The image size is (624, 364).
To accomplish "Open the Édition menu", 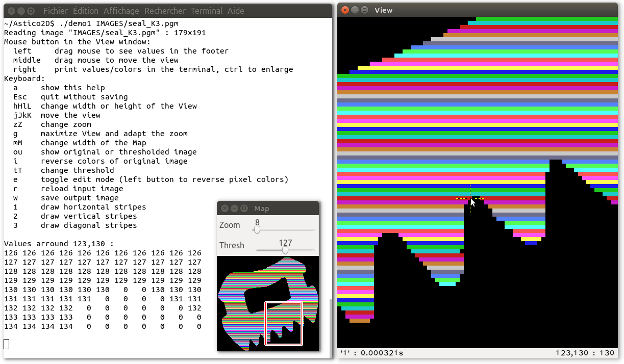I will click(85, 11).
